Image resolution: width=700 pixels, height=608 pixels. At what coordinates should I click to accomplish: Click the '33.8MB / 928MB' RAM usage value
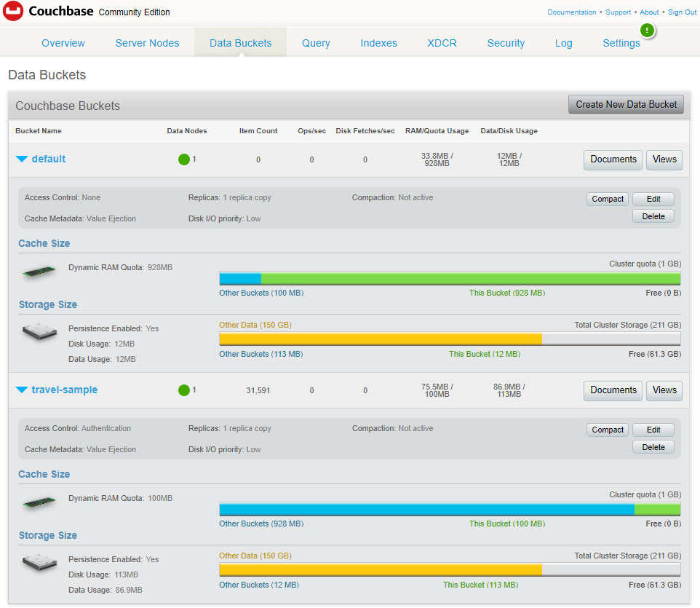(x=437, y=159)
